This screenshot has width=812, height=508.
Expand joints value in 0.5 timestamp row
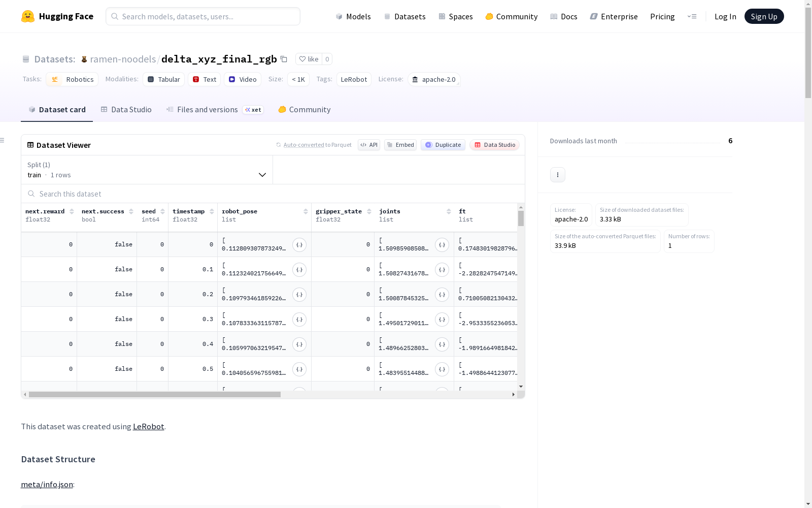tap(442, 369)
